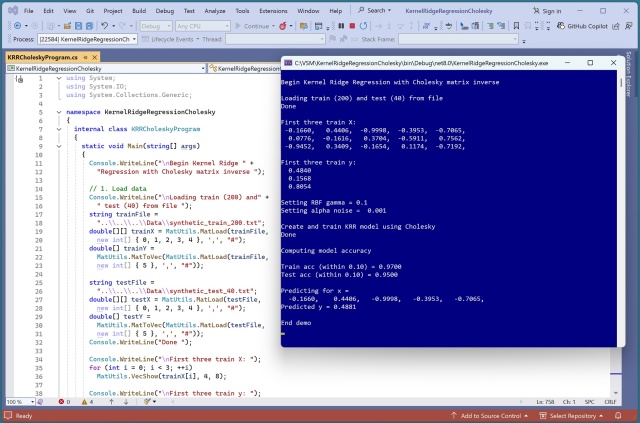Open the Debug menu
640x423 pixels.
pyautogui.click(x=164, y=11)
